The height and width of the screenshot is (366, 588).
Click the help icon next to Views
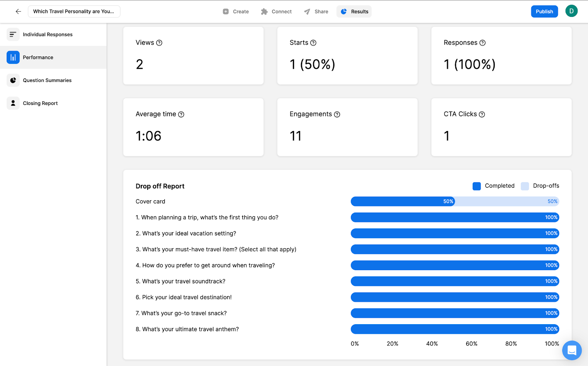coord(159,43)
